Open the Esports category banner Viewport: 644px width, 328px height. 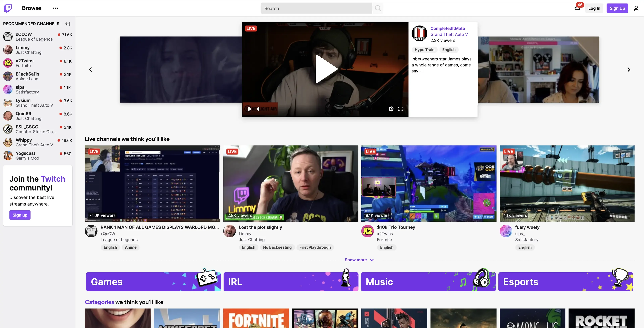click(x=566, y=282)
